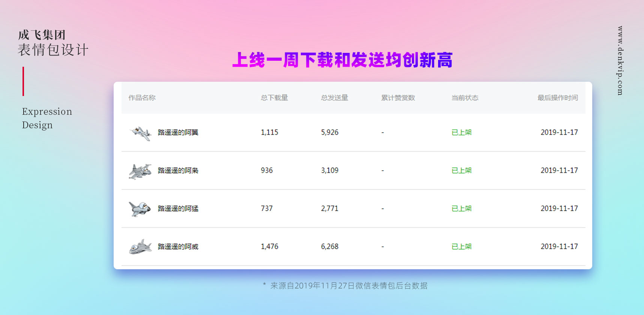Click the 当前状态 column header
The width and height of the screenshot is (644, 315).
pyautogui.click(x=465, y=98)
